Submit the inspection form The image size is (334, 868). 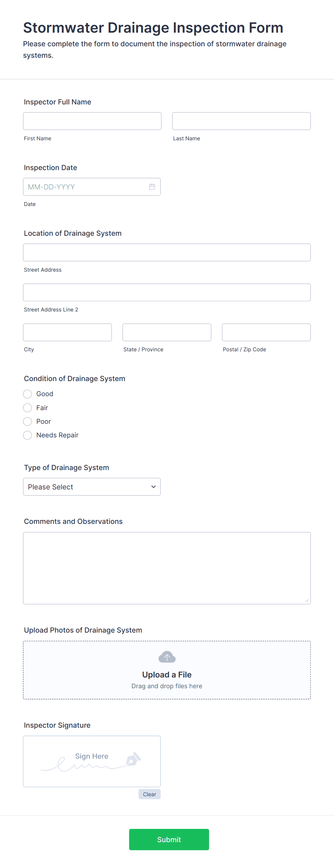169,839
